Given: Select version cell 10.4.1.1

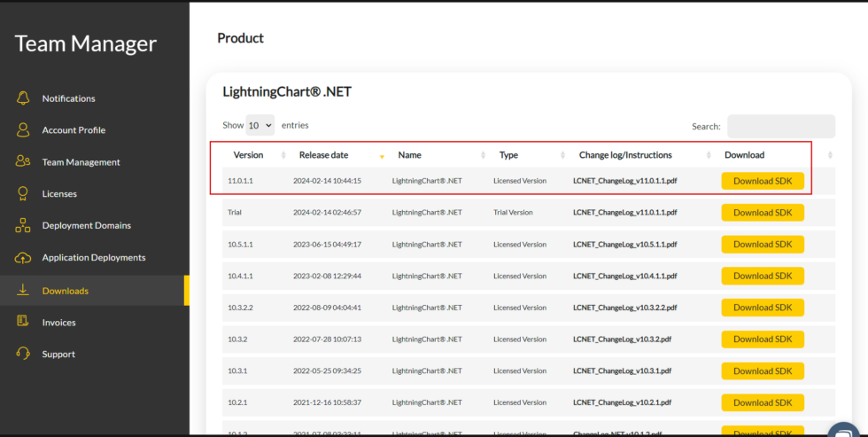Looking at the screenshot, I should [240, 276].
